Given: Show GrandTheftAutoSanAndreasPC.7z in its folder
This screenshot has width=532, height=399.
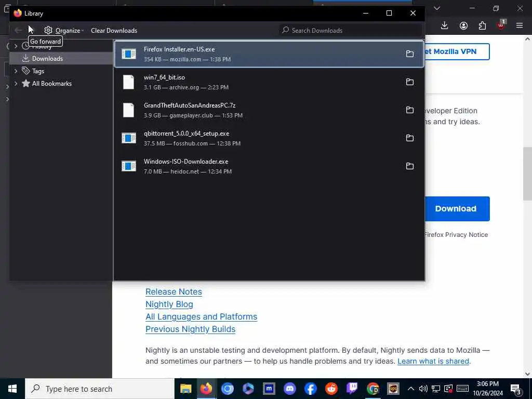Looking at the screenshot, I should pos(410,110).
